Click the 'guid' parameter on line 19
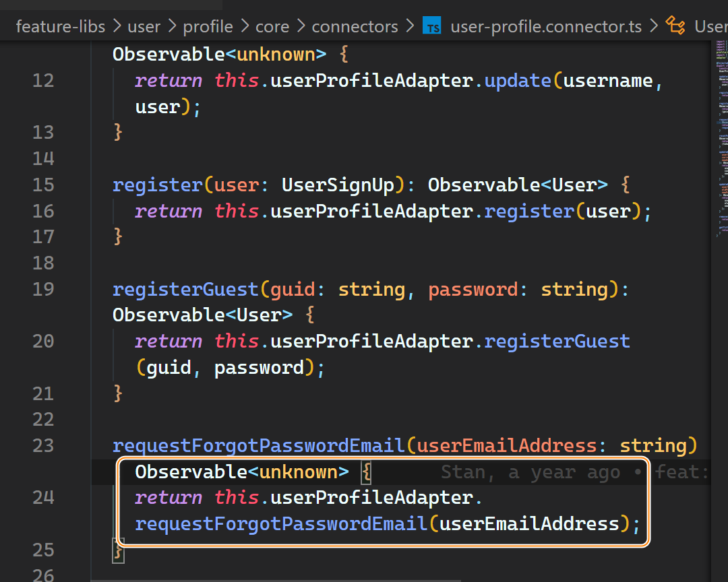The width and height of the screenshot is (728, 582). click(293, 289)
